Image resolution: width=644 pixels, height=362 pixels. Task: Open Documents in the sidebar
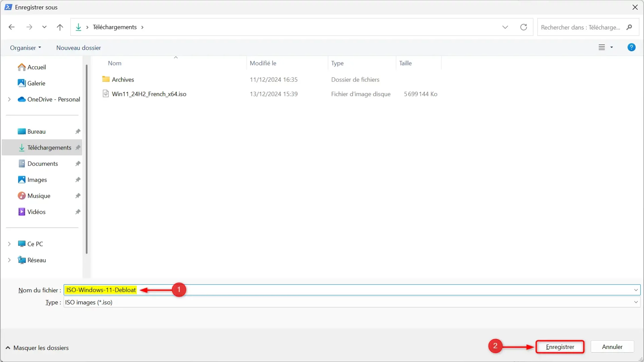point(43,164)
